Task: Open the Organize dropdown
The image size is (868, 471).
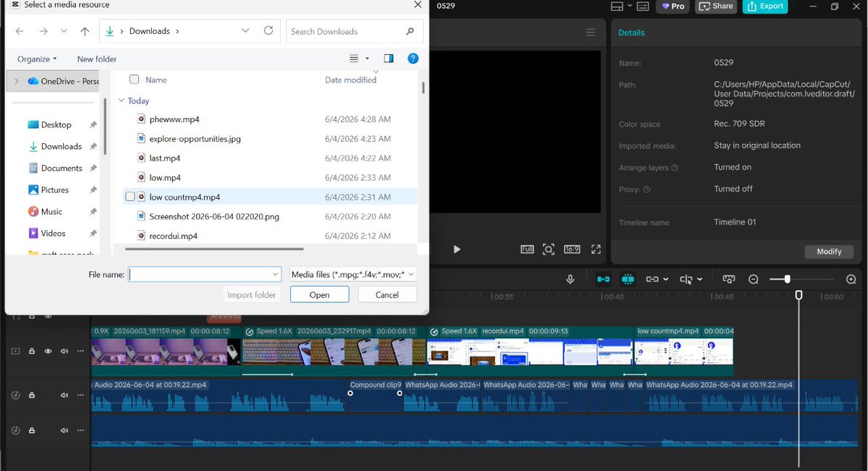Action: [x=37, y=59]
